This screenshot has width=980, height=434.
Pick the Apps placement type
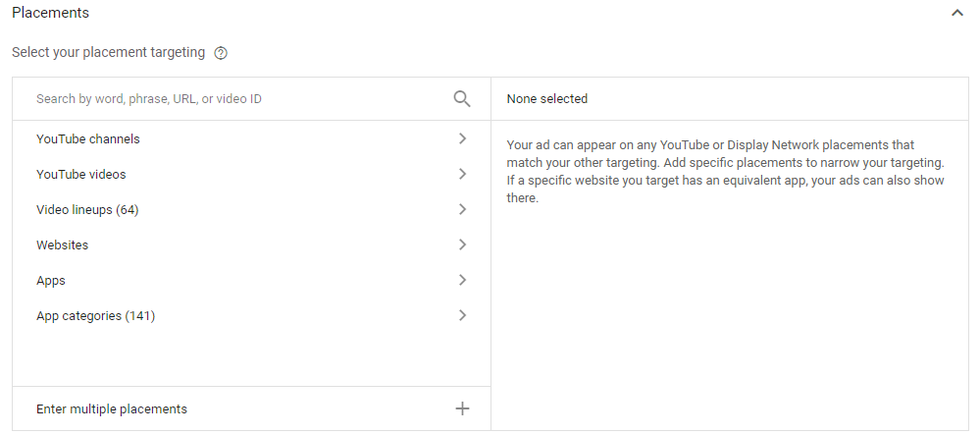[x=51, y=281]
